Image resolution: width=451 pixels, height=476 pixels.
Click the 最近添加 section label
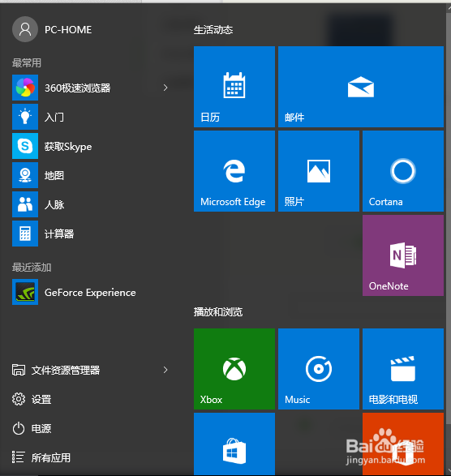(x=32, y=267)
